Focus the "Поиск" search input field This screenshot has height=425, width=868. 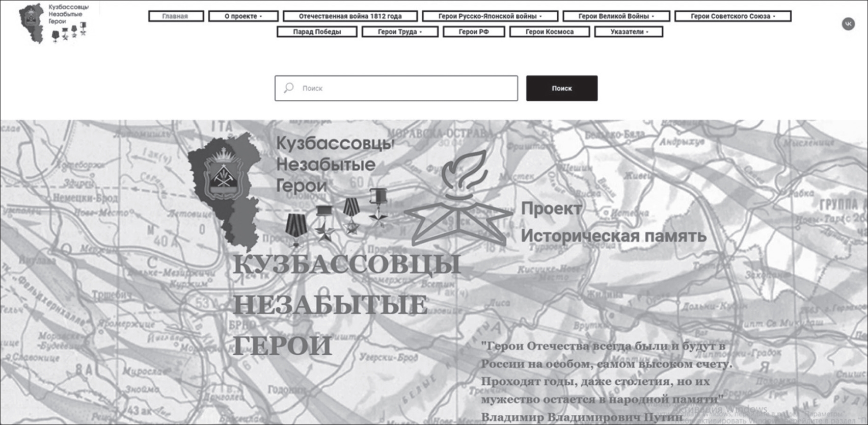click(402, 88)
